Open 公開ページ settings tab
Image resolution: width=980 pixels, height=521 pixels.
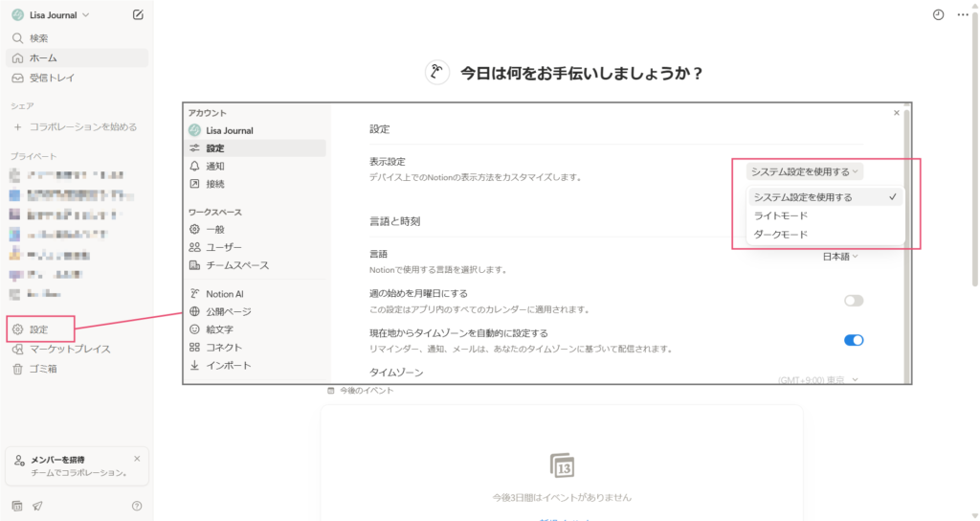pos(256,311)
